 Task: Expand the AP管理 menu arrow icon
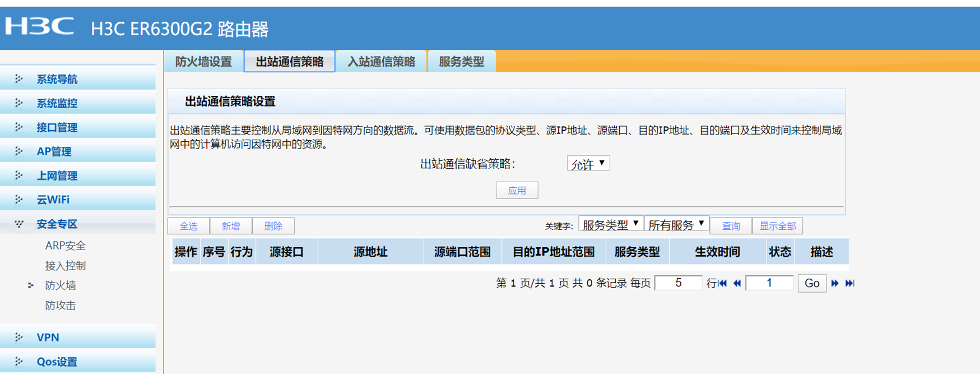18,151
